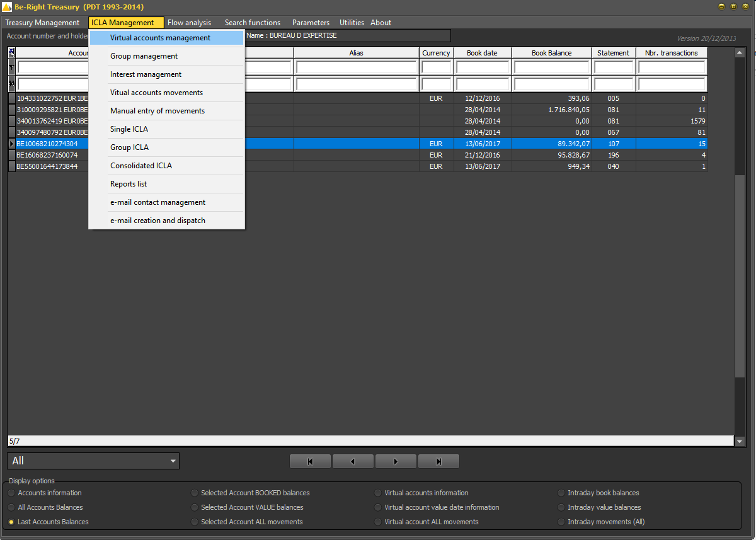Jump to the last record
The image size is (756, 540).
click(438, 461)
